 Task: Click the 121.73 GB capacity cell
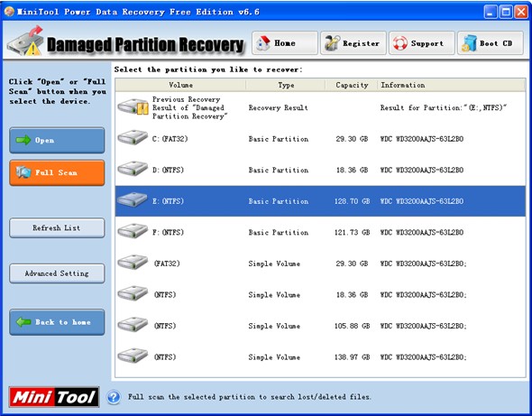click(352, 232)
